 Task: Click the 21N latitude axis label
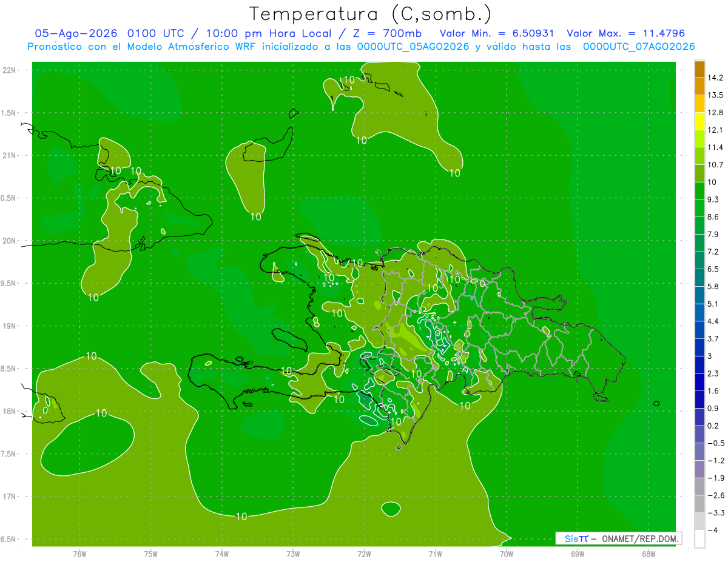click(x=9, y=156)
